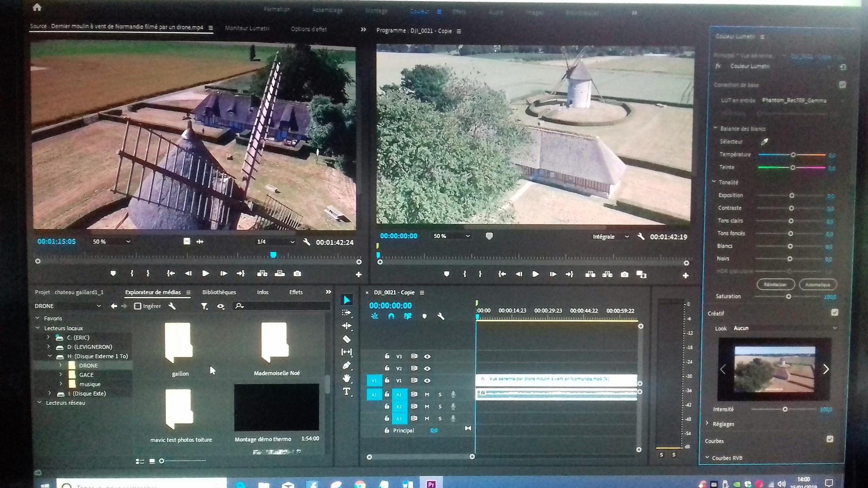Screen dimensions: 868x488
Task: Go to In point in Source monitor
Action: (x=170, y=273)
